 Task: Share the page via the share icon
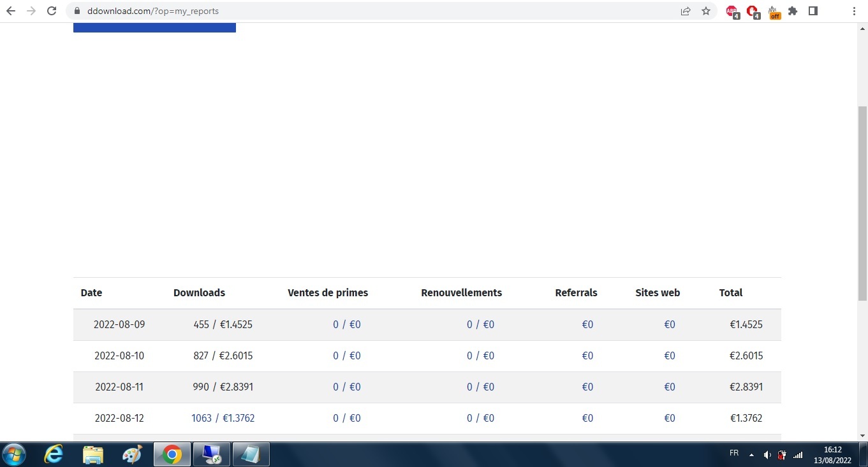click(x=686, y=11)
